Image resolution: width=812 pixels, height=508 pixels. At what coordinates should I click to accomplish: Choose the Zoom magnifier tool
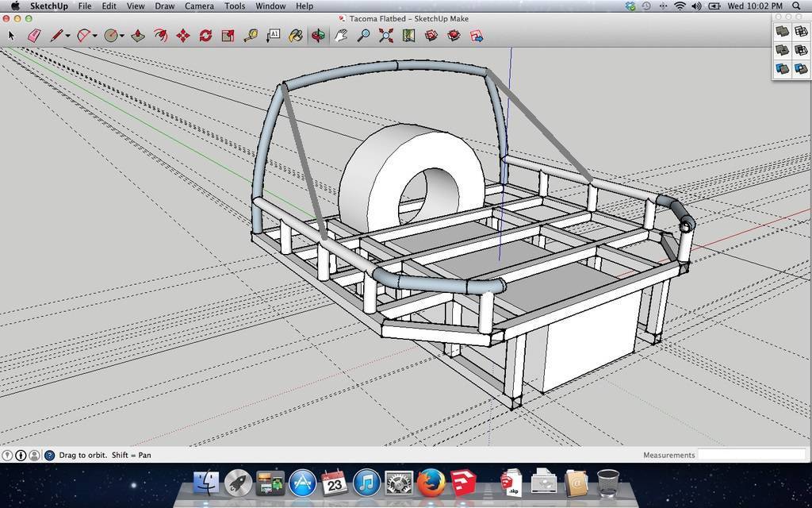(363, 36)
